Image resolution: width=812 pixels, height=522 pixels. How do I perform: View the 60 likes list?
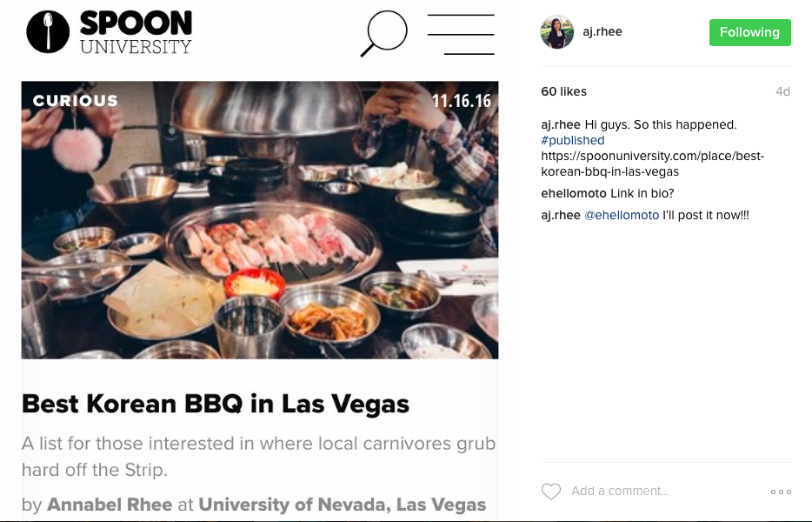click(563, 91)
